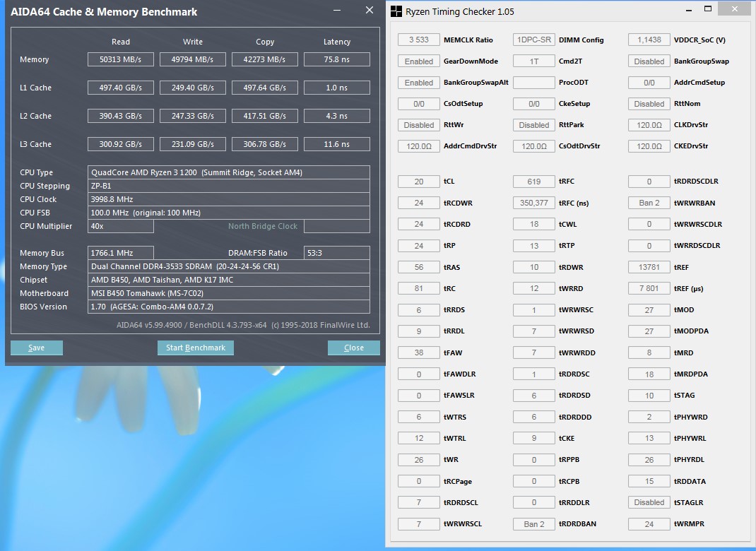Click the Close button in AIDA64

click(354, 348)
